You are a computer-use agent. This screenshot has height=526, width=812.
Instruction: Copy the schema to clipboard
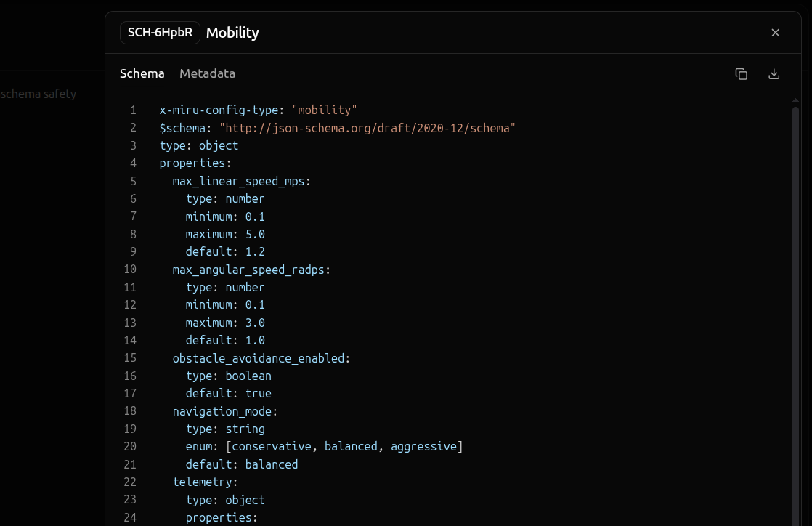coord(741,74)
